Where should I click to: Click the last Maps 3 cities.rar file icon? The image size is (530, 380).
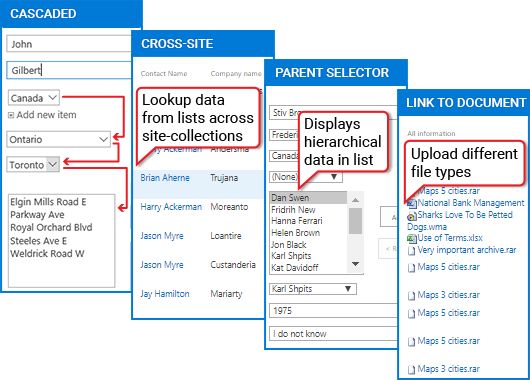[x=411, y=370]
